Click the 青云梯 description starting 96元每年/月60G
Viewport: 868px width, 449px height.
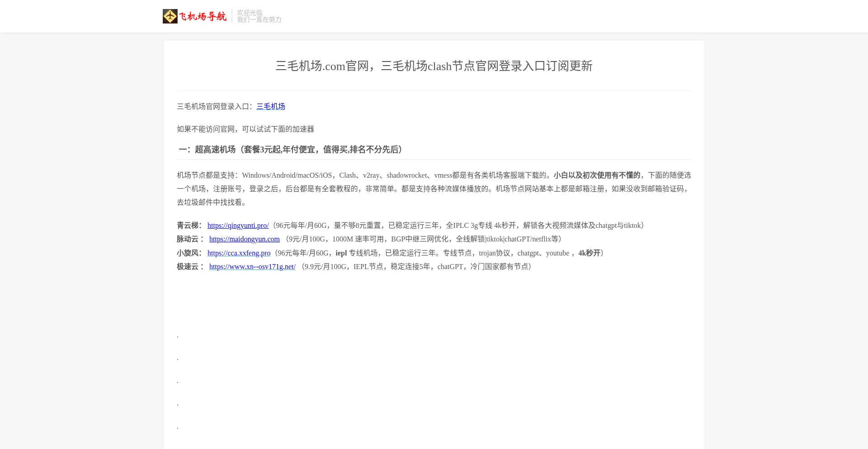pos(458,225)
